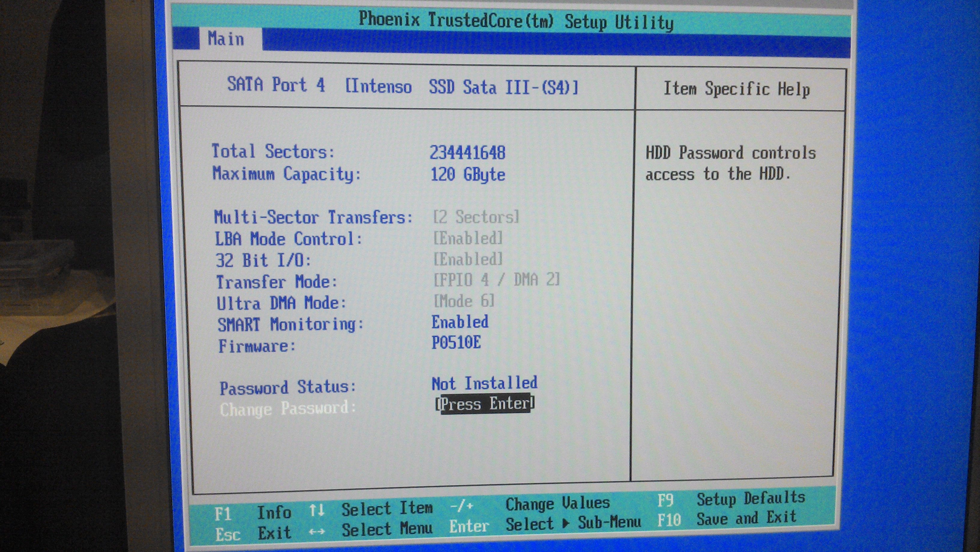This screenshot has width=980, height=552.
Task: Click the Firmware label
Action: 257,346
